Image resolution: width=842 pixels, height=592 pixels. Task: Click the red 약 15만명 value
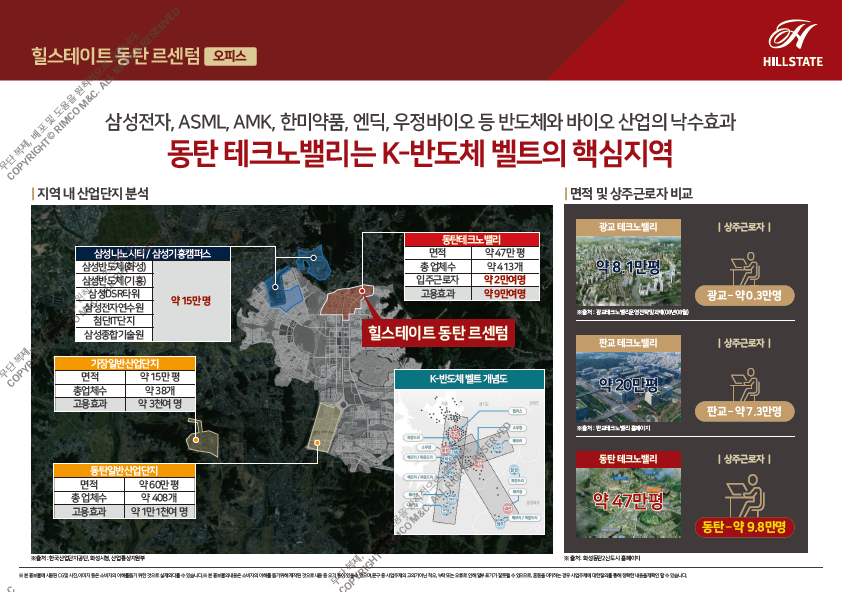pyautogui.click(x=191, y=301)
